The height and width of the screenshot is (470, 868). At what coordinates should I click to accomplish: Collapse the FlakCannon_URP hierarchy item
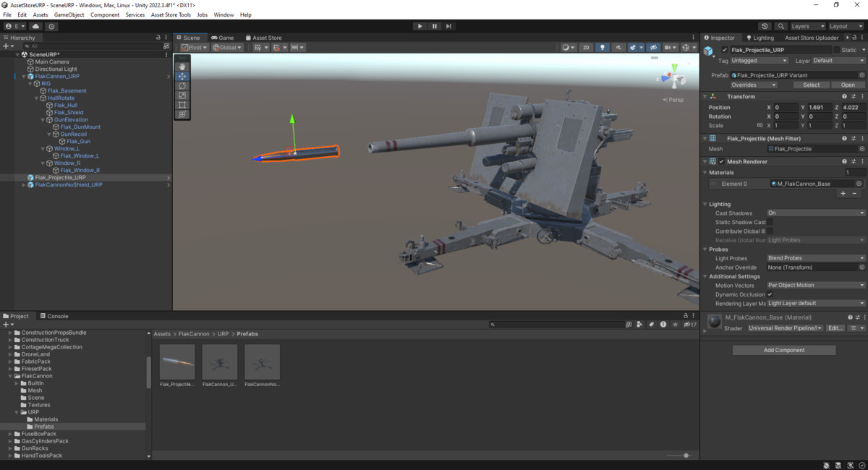(x=24, y=76)
